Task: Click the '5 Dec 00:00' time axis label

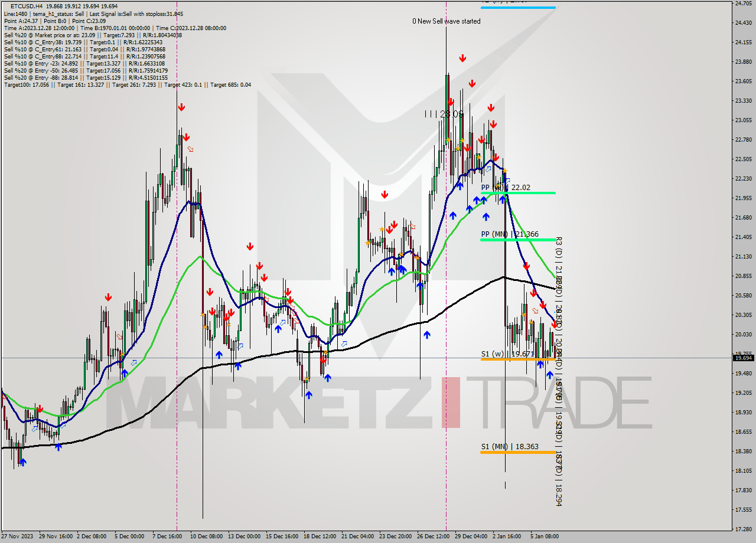Action: (129, 537)
